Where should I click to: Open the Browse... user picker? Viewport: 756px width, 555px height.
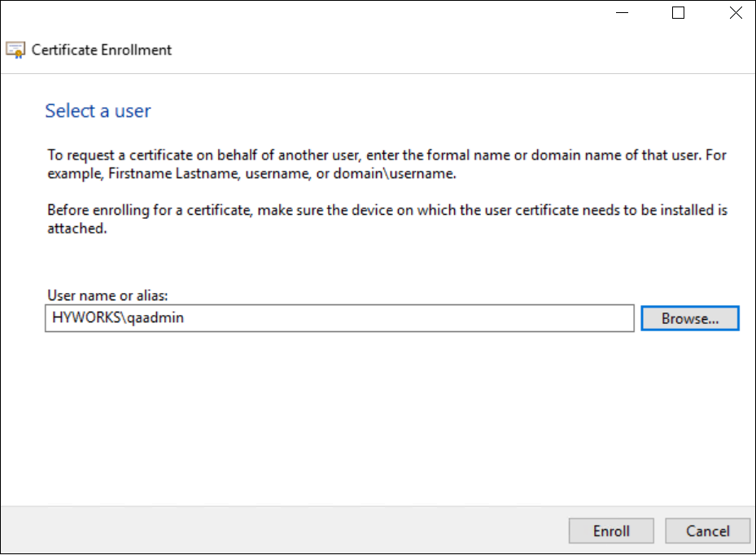tap(690, 318)
